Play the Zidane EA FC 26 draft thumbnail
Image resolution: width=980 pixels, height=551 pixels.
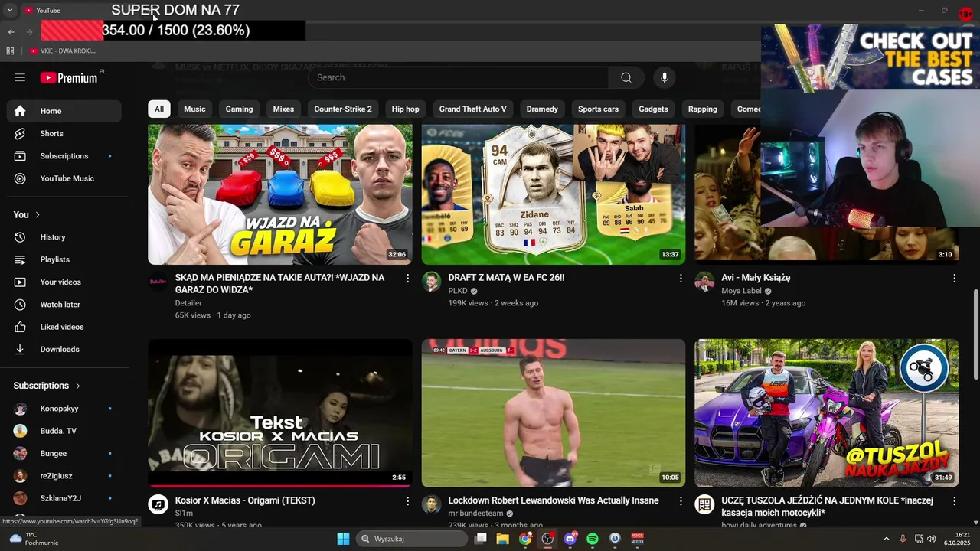[553, 194]
